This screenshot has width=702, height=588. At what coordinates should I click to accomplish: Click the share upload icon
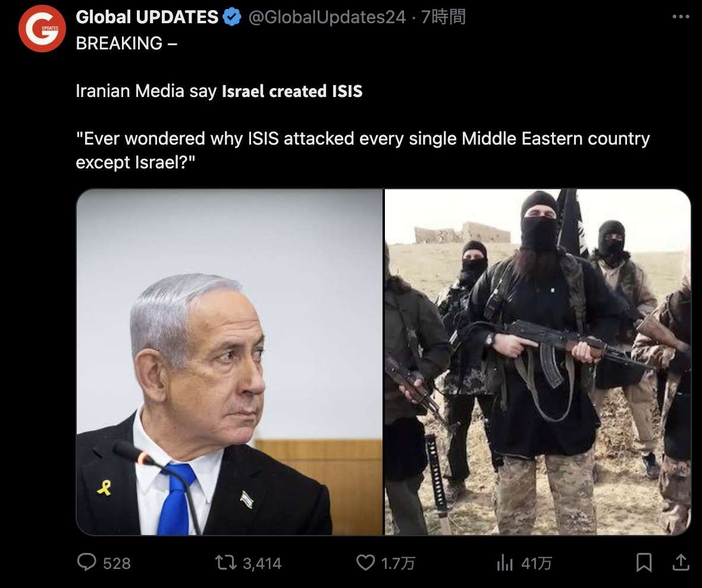pos(681,562)
